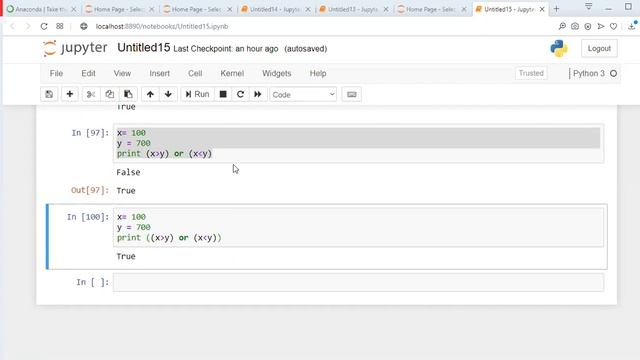
Task: Click the browser snapshot camera icon
Action: point(575,27)
